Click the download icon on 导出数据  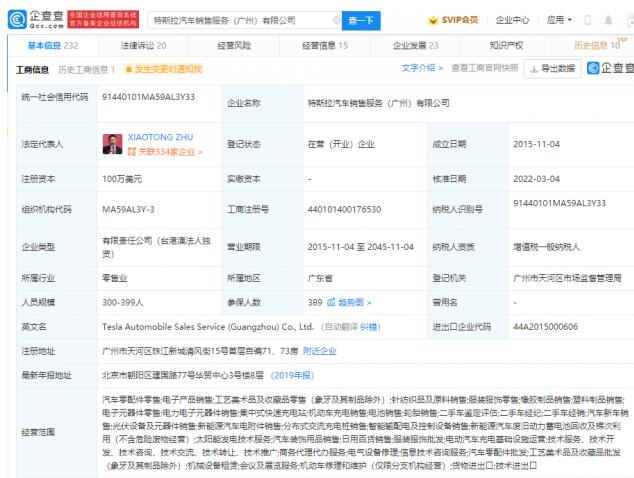click(x=534, y=69)
